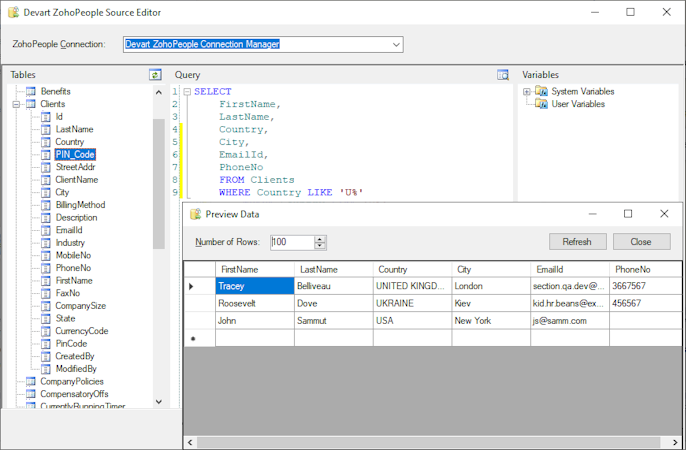Expand the System Variables node

527,91
